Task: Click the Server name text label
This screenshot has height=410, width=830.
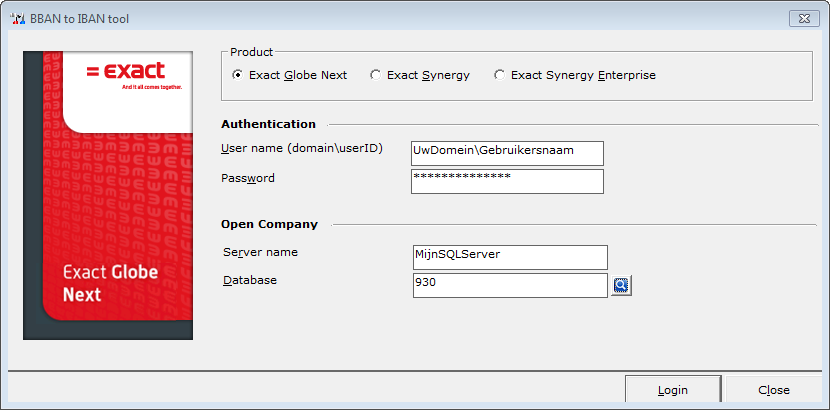Action: click(x=260, y=252)
